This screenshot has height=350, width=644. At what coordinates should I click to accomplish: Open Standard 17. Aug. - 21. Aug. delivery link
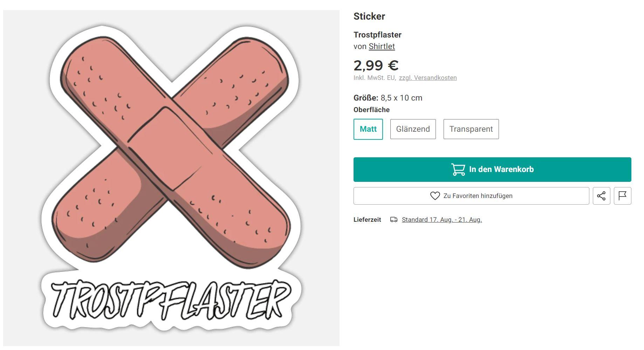tap(442, 220)
